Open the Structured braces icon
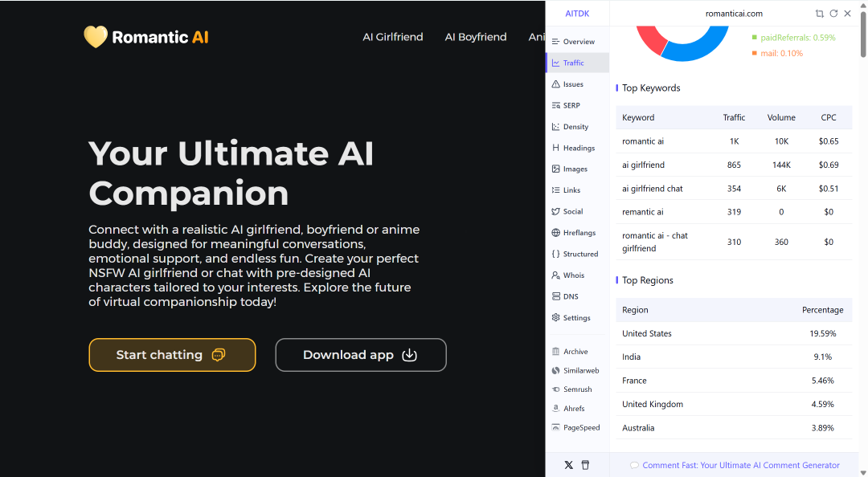 click(x=556, y=254)
